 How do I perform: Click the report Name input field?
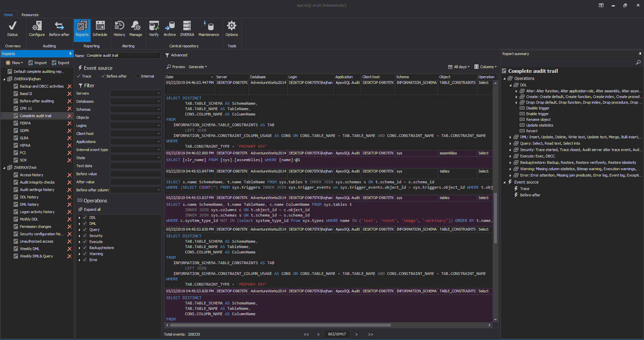(123, 55)
